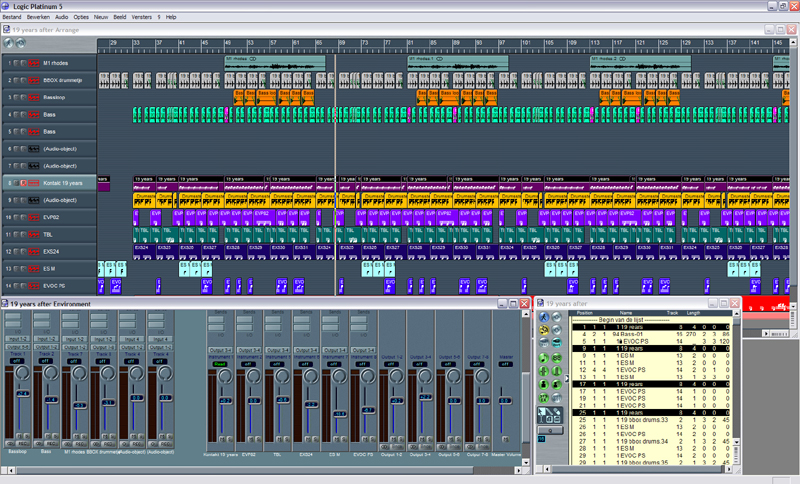
Task: Toggle the Link icon in event list window
Action: pos(556,317)
